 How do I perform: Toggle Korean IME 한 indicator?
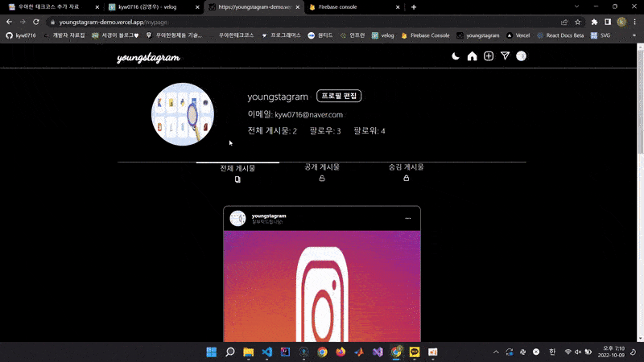click(x=552, y=352)
